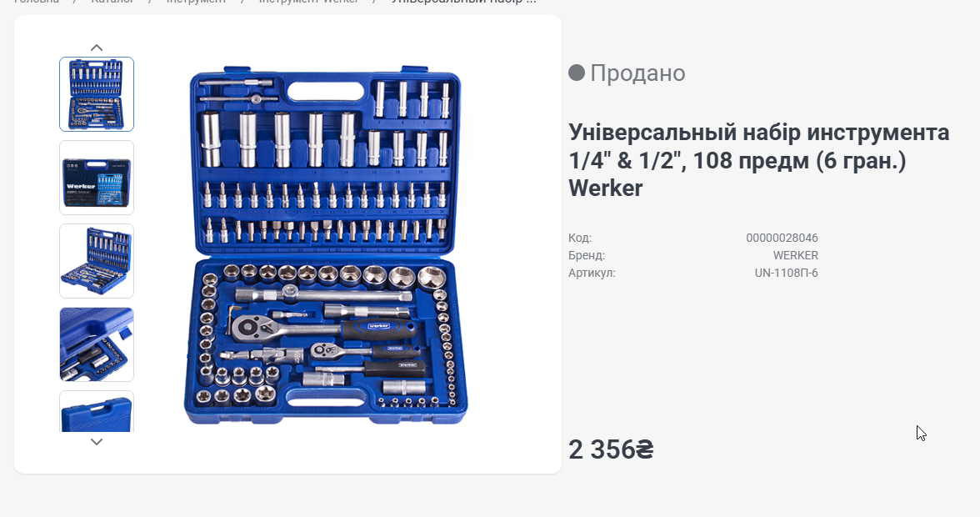
Task: Show previous thumbnails with the up chevron
Action: click(x=97, y=48)
